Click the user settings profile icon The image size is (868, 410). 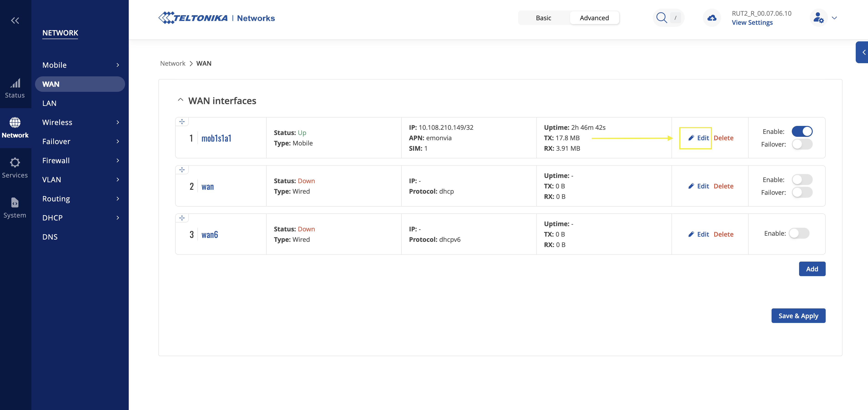(x=818, y=18)
